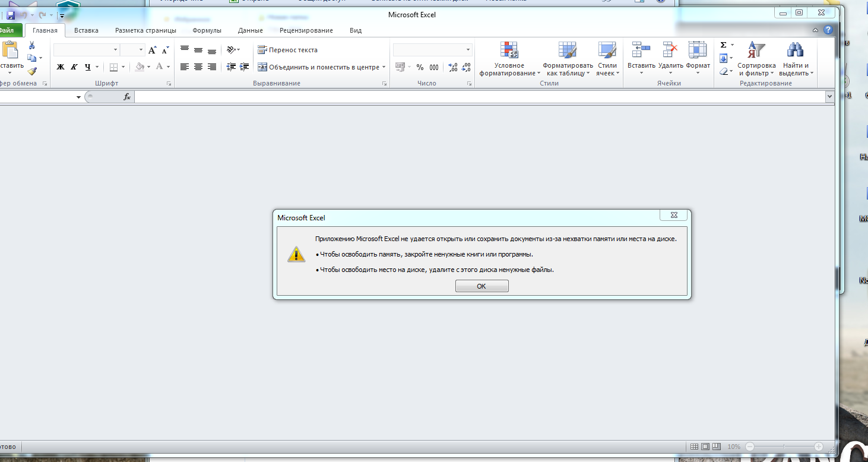Click the Clear eraser icon
The image size is (868, 462).
pos(724,71)
